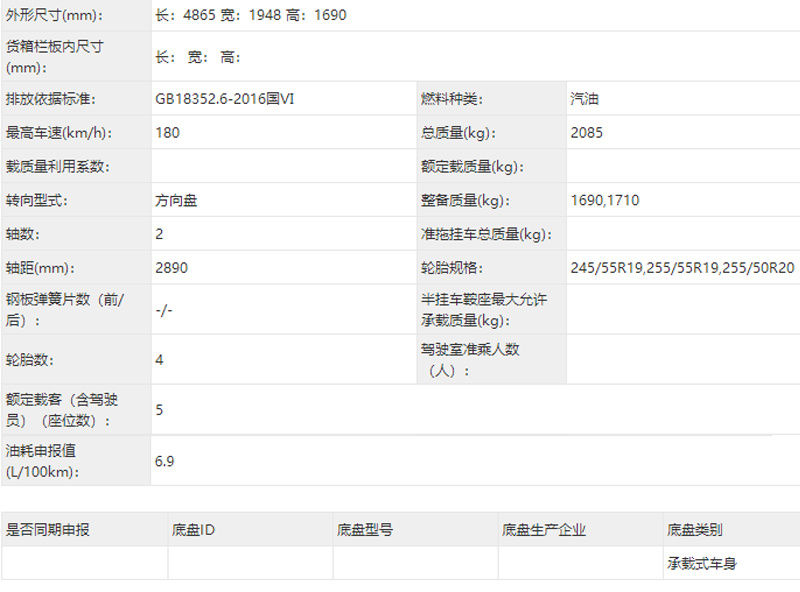The image size is (800, 592).
Task: Click the 货箱栏板内尺寸 label
Action: 54,57
